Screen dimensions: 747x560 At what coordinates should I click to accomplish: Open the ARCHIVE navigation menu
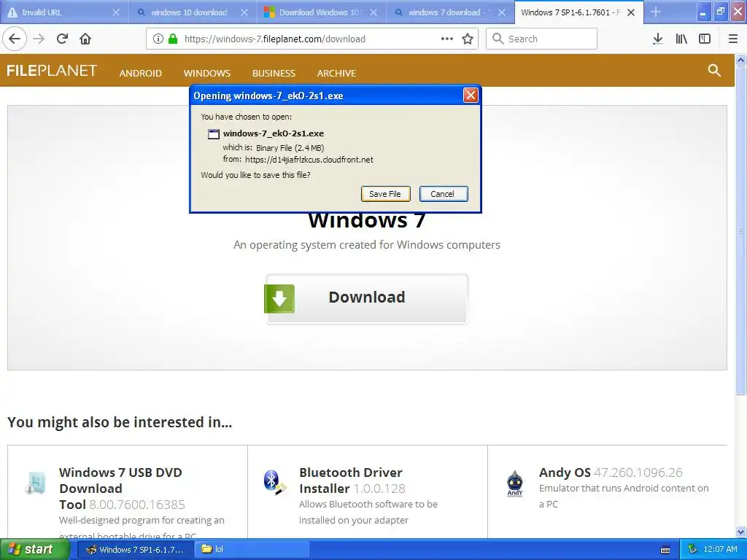click(x=336, y=74)
